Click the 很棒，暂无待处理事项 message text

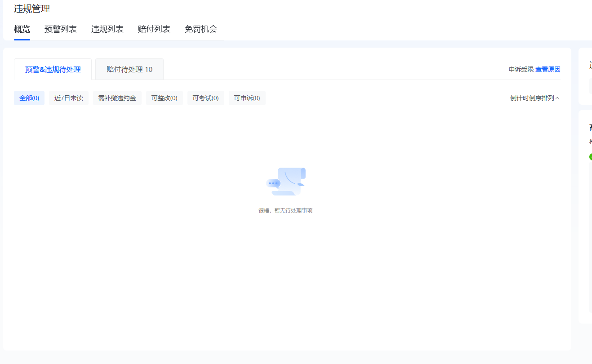(285, 211)
